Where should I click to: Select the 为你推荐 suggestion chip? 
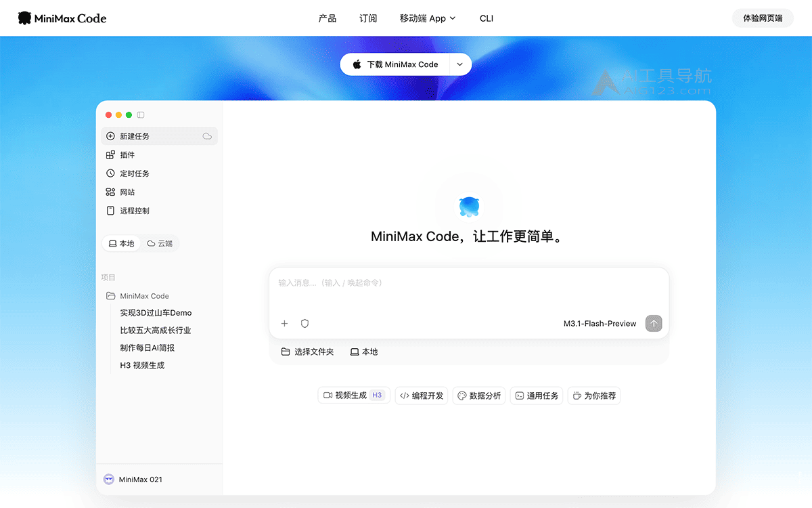click(x=594, y=396)
